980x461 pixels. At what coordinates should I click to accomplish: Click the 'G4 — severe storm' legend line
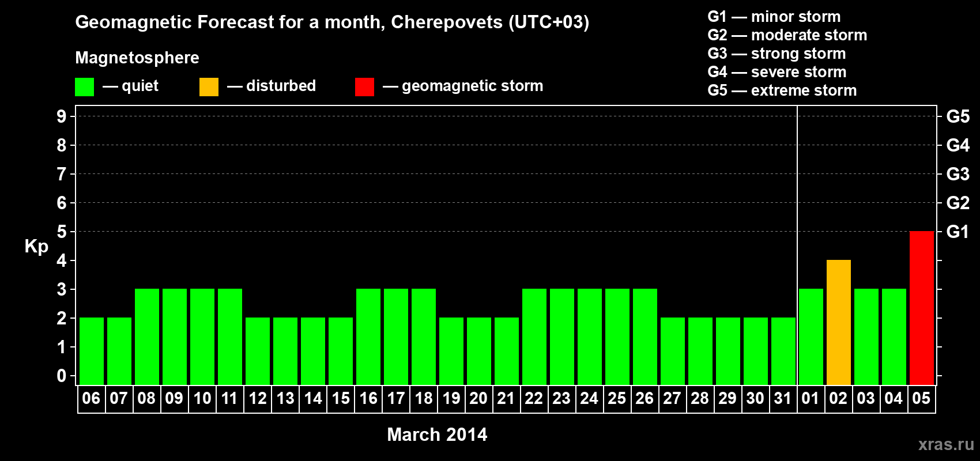point(777,72)
